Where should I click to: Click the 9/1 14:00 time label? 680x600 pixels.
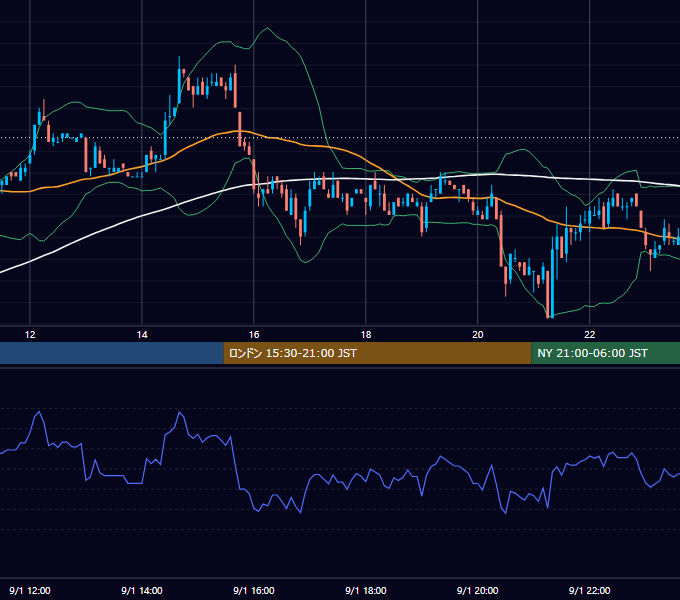click(142, 590)
